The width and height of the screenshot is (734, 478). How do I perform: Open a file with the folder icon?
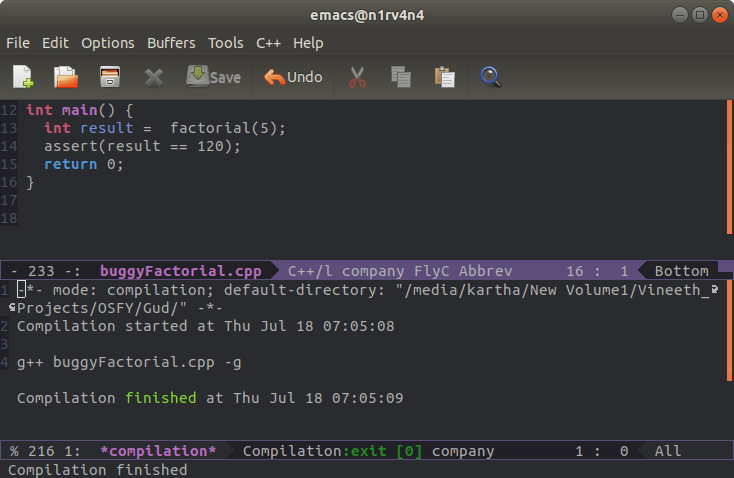(x=66, y=77)
